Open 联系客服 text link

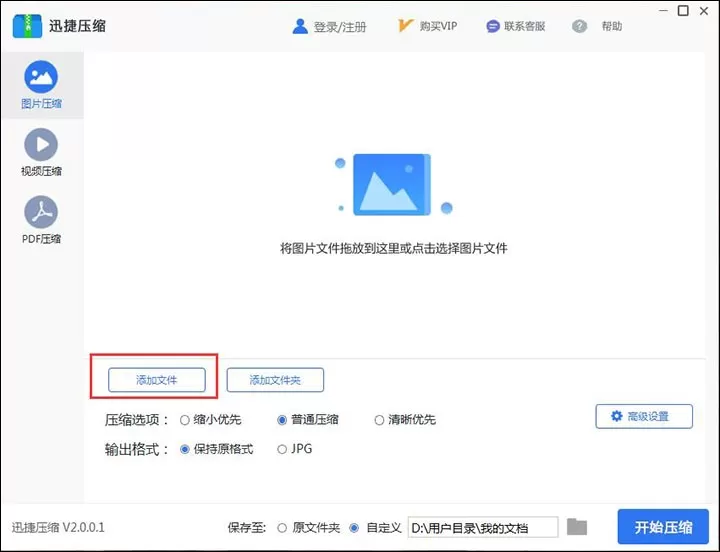[x=524, y=26]
